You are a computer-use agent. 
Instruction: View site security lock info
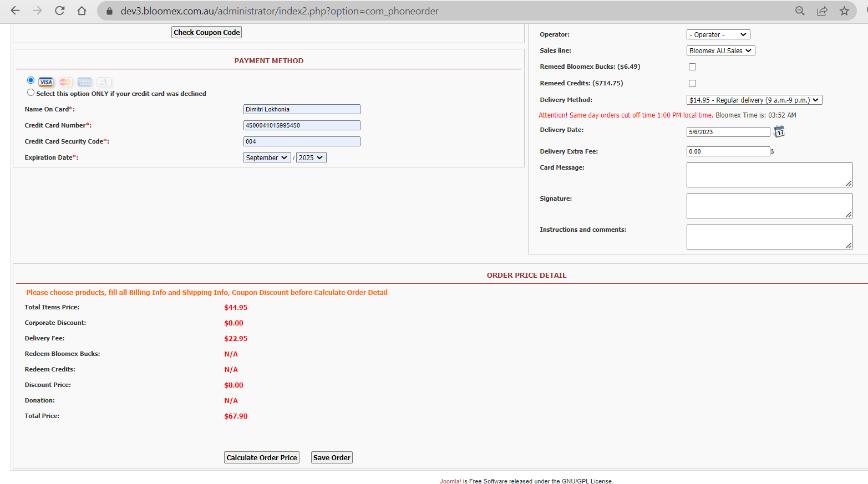[109, 11]
